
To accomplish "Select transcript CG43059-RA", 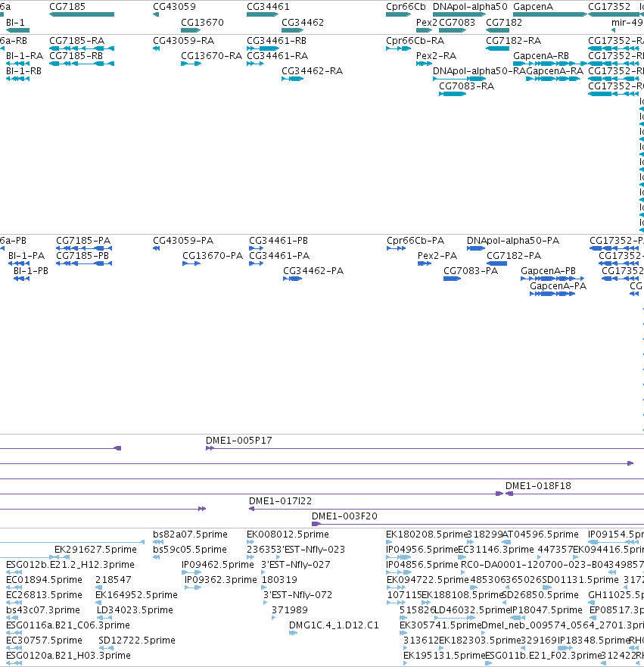I will coord(184,41).
